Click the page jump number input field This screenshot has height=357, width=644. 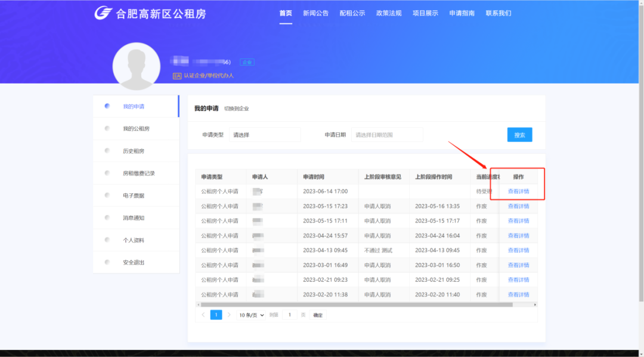(x=289, y=315)
